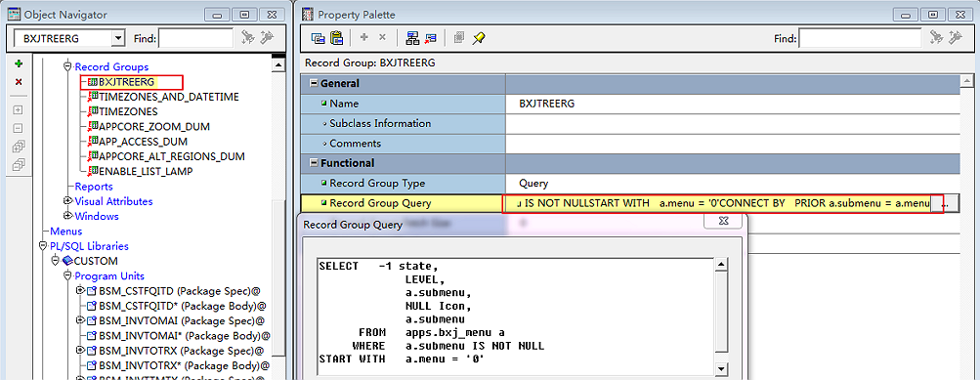Click Copy Properties icon in Property Palette
This screenshot has height=380, width=980.
[x=319, y=38]
